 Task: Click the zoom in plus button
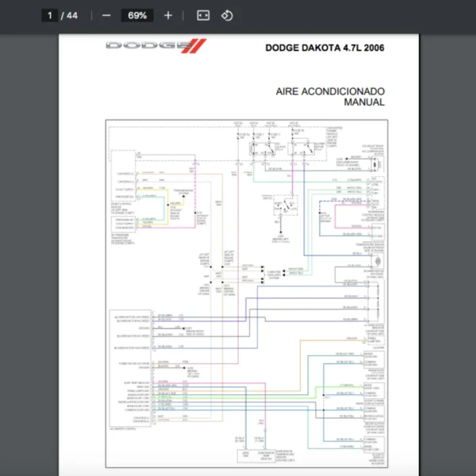(167, 15)
